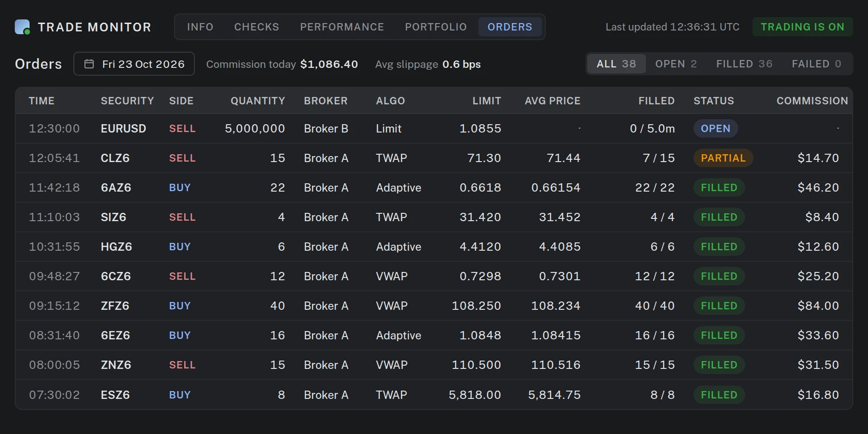Sort by the COMMISSION column header

tap(812, 101)
